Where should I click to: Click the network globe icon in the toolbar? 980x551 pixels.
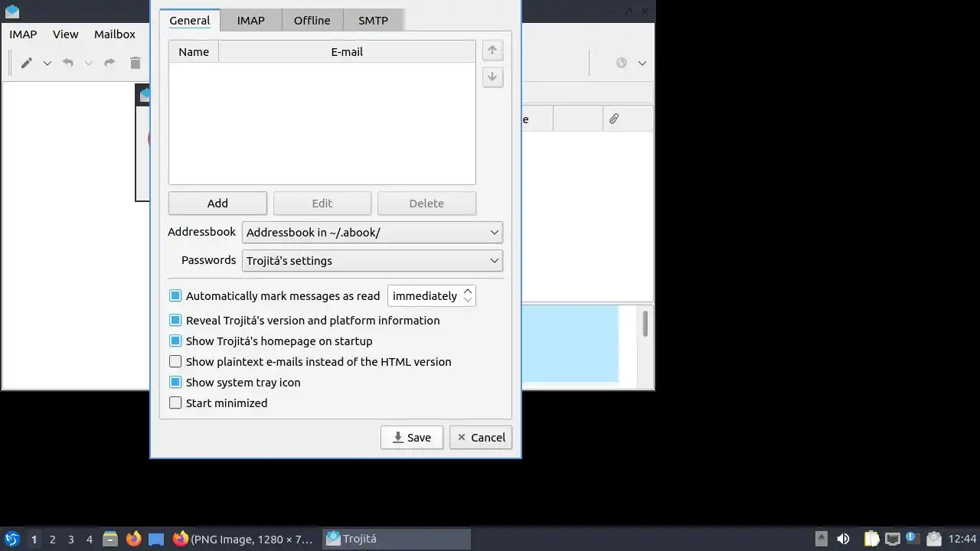pos(622,63)
